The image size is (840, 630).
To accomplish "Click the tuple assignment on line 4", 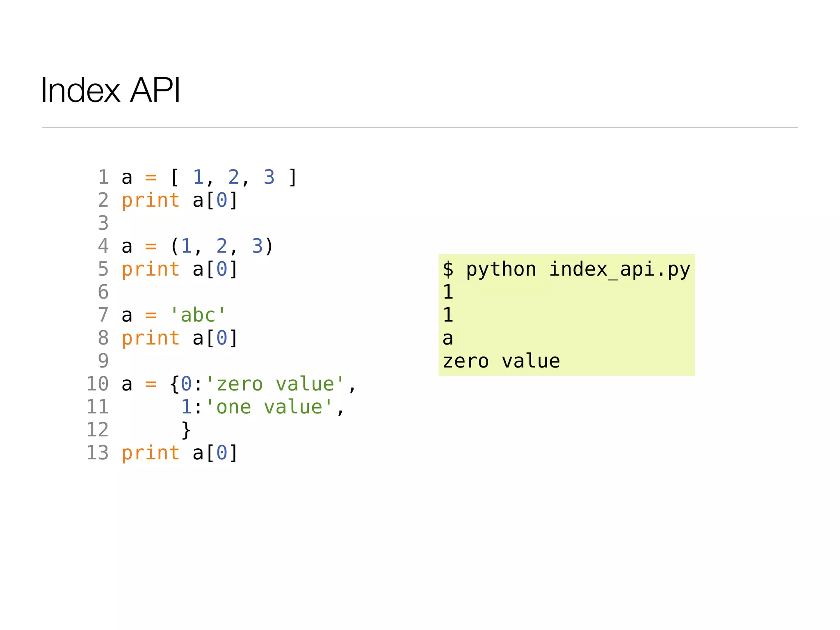I will pos(197,247).
